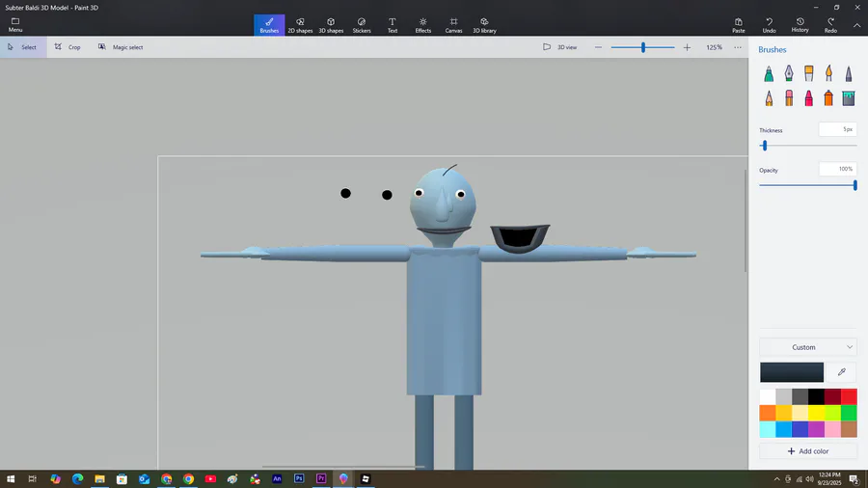868x488 pixels.
Task: Collapse the ribbon with the top chevron
Action: pos(856,25)
